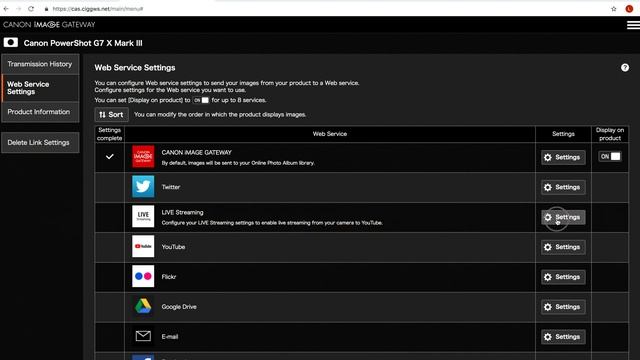The height and width of the screenshot is (360, 640).
Task: Open Settings for Flickr
Action: (563, 277)
